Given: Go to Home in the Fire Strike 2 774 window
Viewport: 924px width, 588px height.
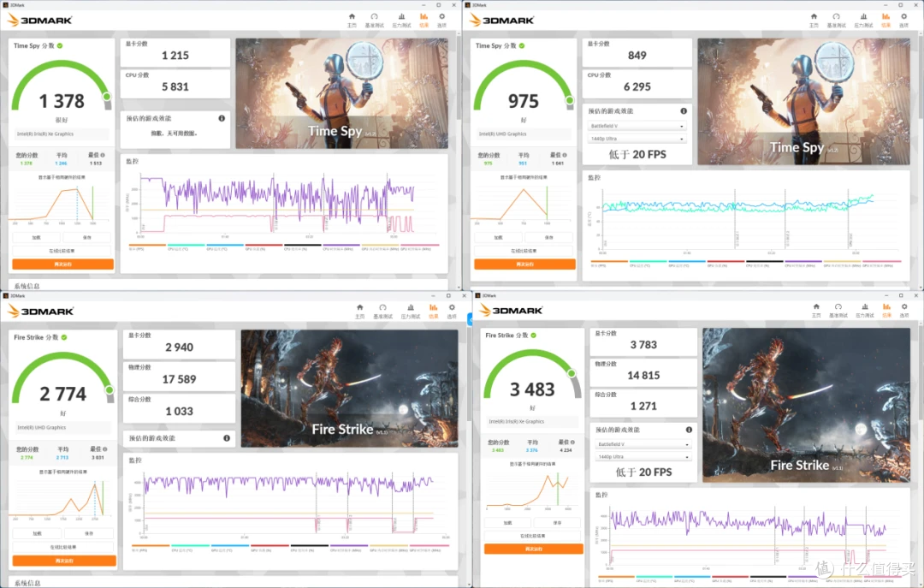Looking at the screenshot, I should pos(360,311).
